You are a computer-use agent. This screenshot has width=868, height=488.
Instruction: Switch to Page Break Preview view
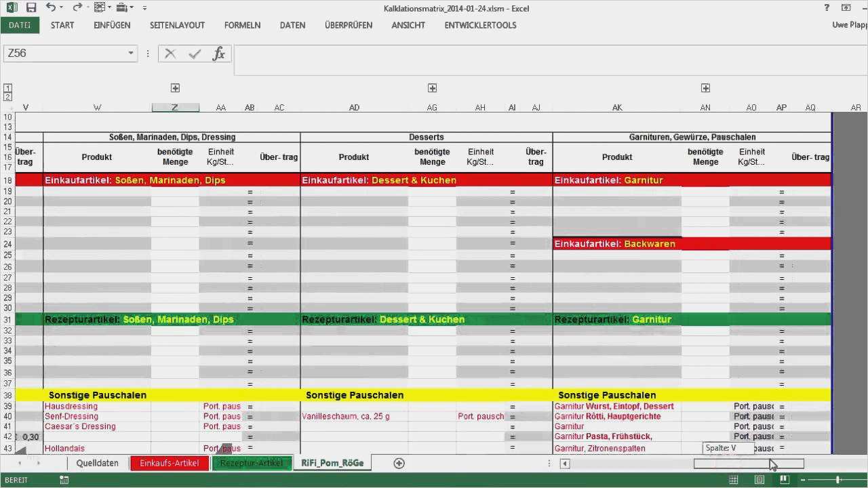(x=785, y=480)
